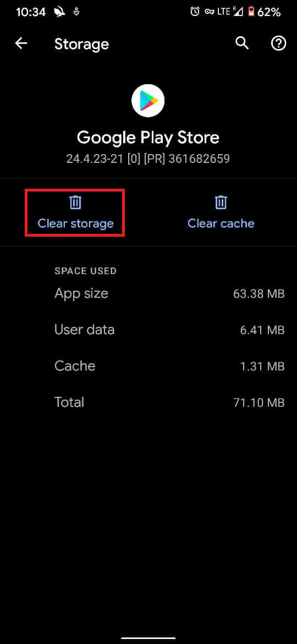The image size is (297, 644).
Task: Tap the Google Play Store app icon
Action: (x=148, y=100)
